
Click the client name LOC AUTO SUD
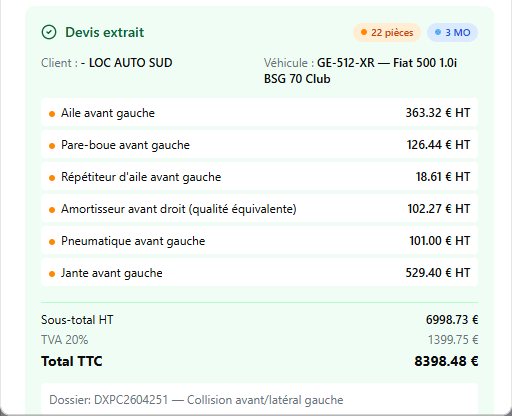click(130, 63)
